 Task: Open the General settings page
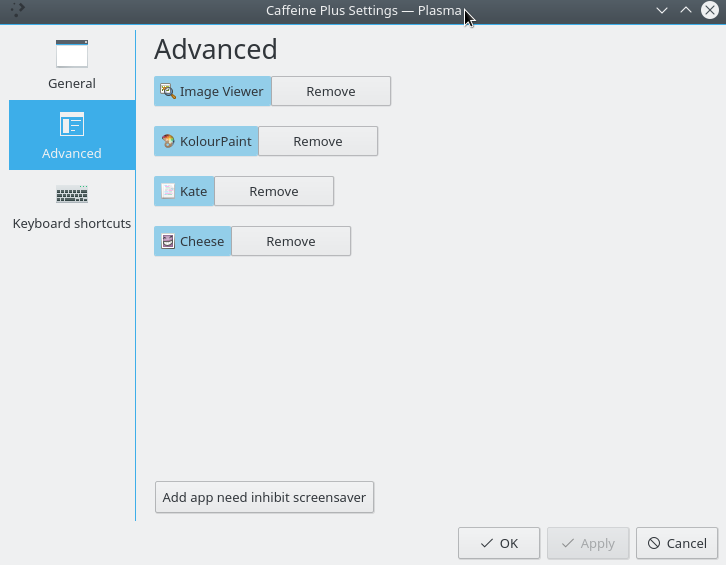pos(72,65)
